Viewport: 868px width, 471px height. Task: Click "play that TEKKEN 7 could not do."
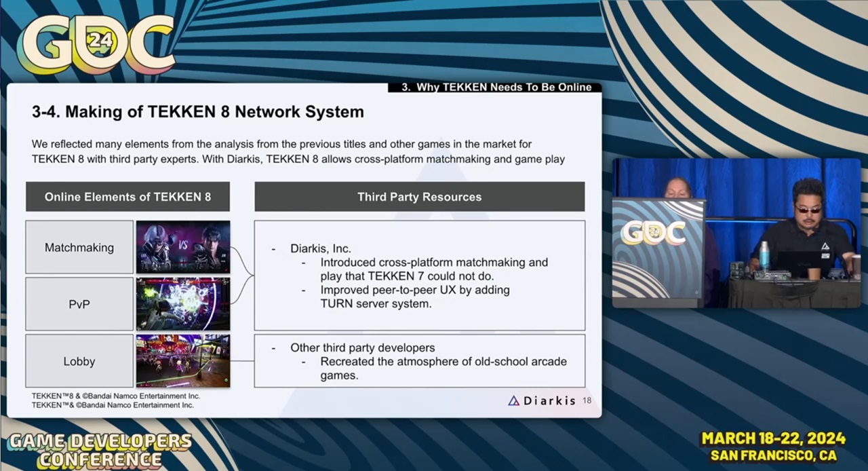pos(408,276)
